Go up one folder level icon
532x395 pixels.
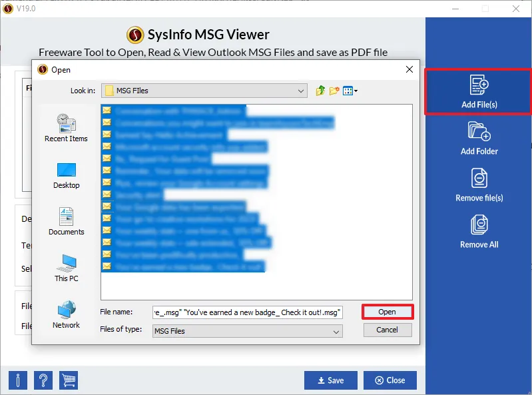320,91
